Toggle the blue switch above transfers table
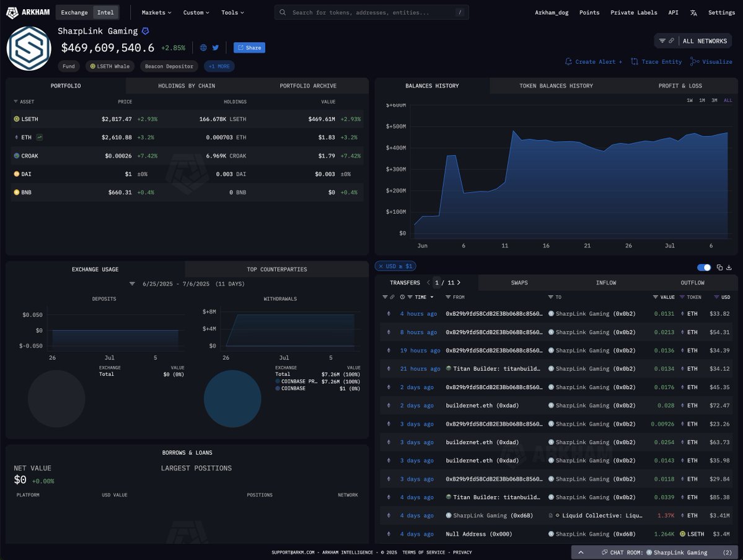The image size is (743, 560). 704,268
